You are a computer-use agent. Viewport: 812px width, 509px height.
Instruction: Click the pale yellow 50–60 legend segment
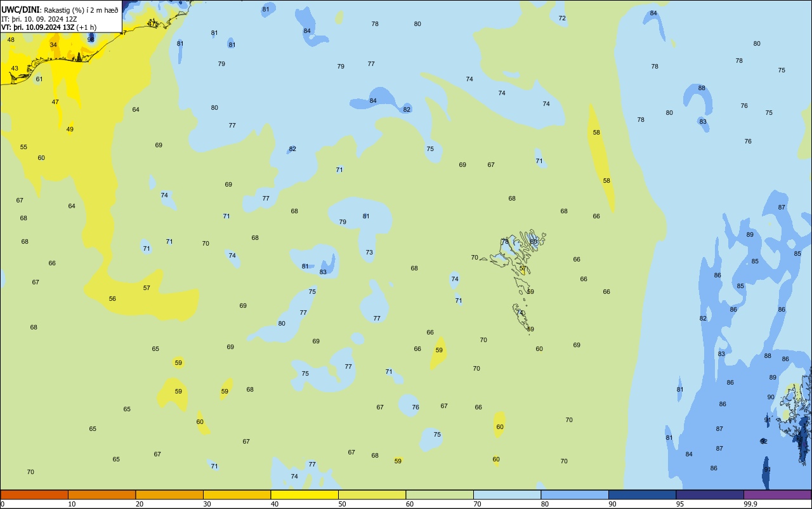(372, 494)
